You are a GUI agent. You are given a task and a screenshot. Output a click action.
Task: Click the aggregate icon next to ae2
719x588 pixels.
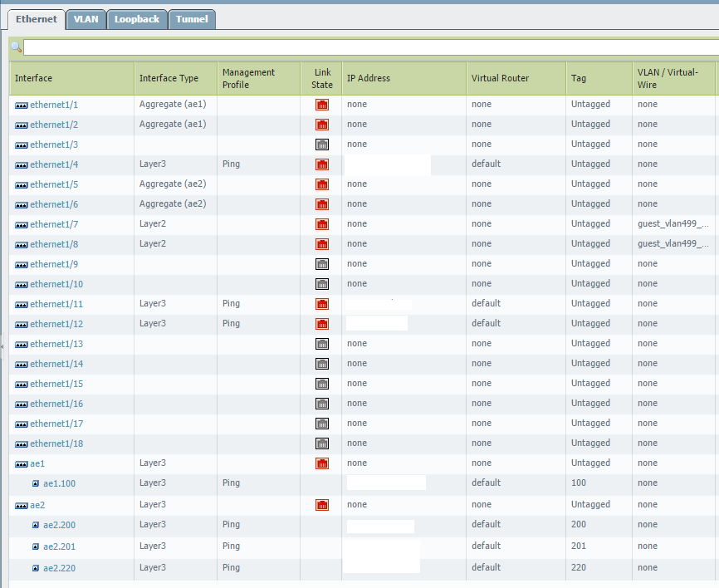pos(22,505)
